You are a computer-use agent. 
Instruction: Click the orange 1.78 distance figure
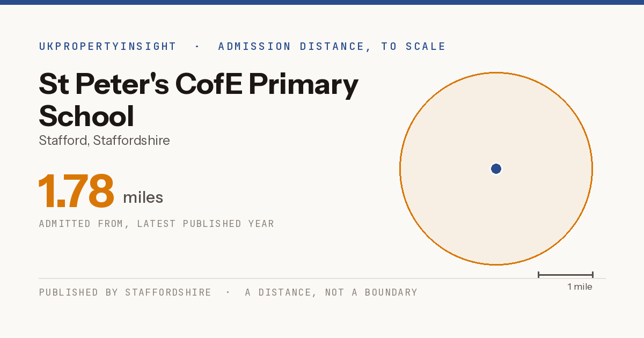click(76, 192)
